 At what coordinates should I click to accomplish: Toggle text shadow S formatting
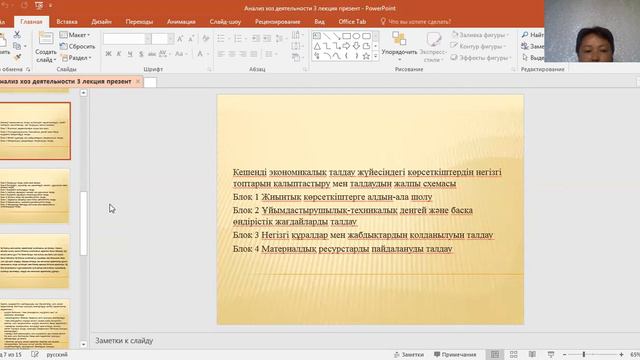click(x=141, y=54)
